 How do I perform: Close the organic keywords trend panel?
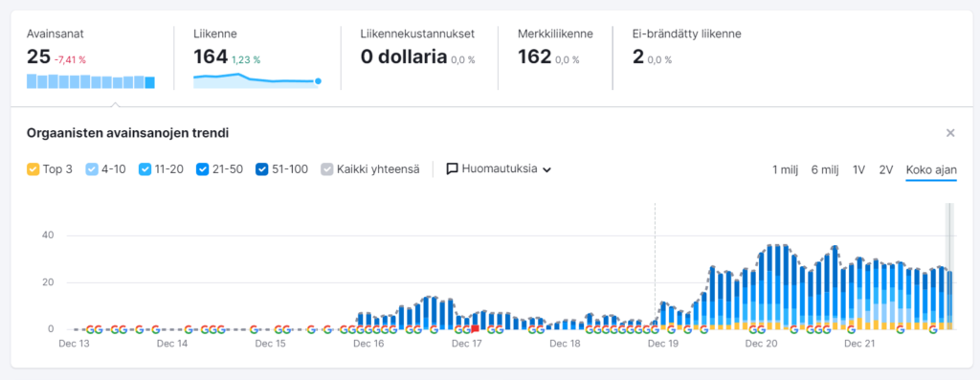[x=950, y=132]
